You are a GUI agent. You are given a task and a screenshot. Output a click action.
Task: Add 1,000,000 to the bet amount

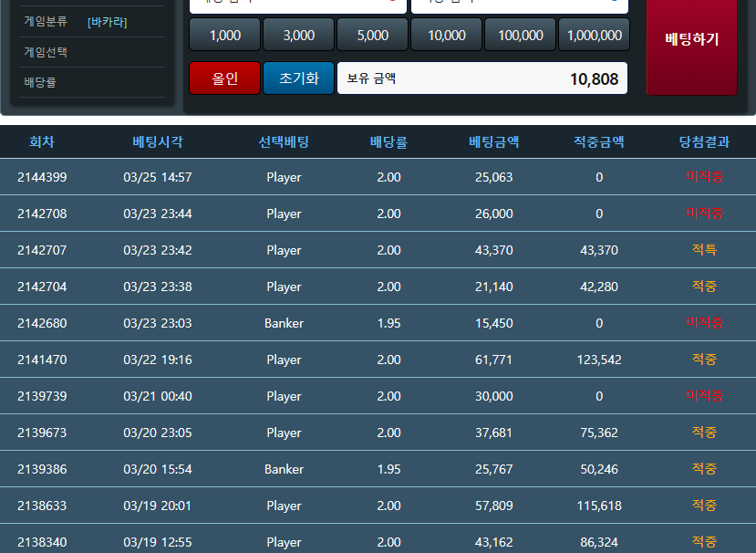click(x=594, y=35)
